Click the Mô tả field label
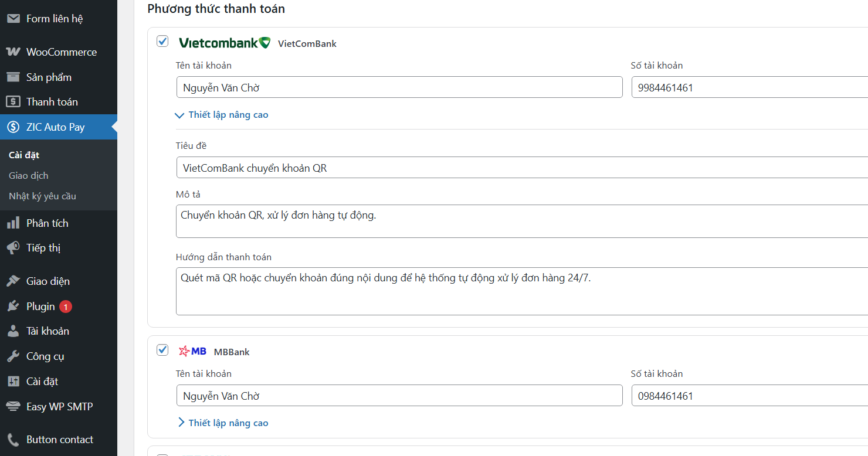Image resolution: width=868 pixels, height=456 pixels. pyautogui.click(x=188, y=194)
